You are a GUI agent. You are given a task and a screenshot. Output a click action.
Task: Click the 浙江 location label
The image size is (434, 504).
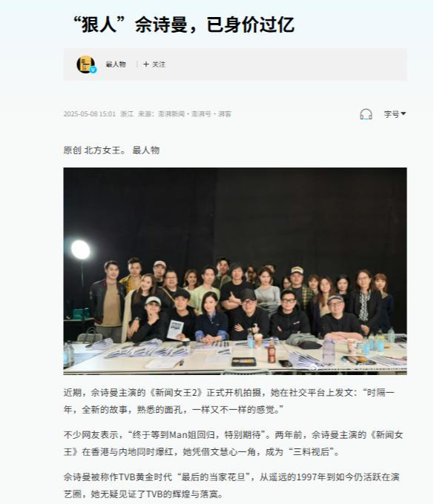pos(127,114)
